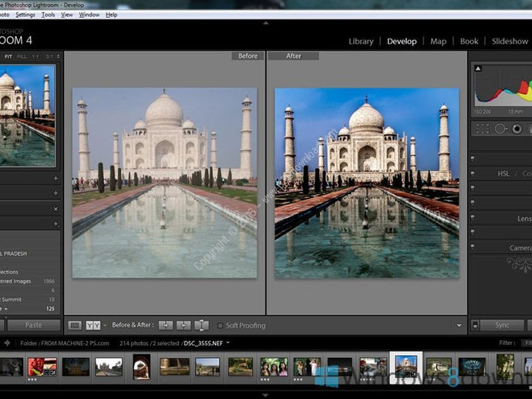532x399 pixels.
Task: Toggle the panel switch directly above HSL row
Action: pyautogui.click(x=473, y=159)
